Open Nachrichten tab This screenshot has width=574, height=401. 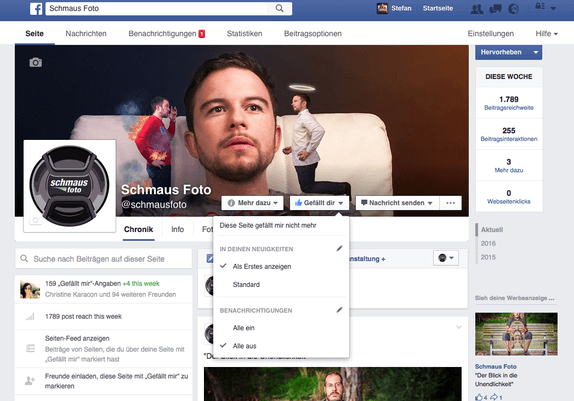[86, 34]
